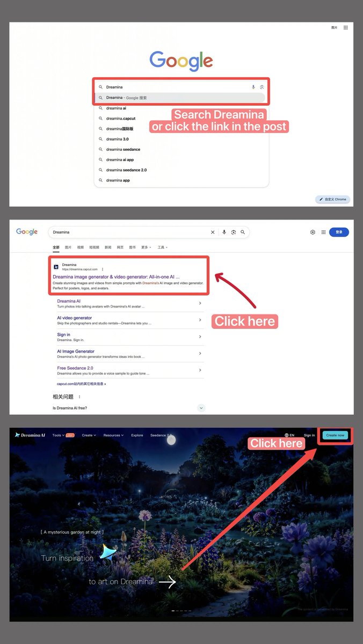Click Seedance 2.0 in Dreamina navigation
The height and width of the screenshot is (644, 363).
point(161,435)
